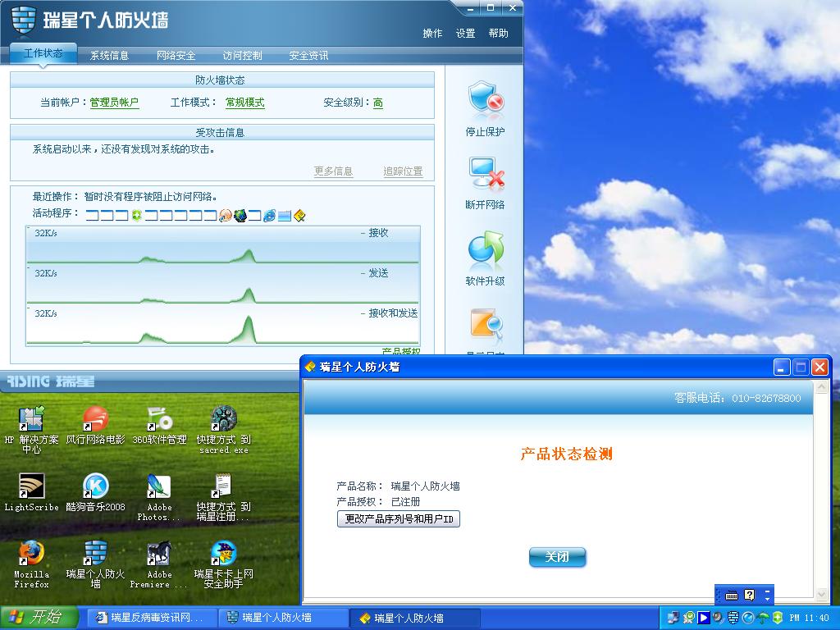Click the 更多信息 link
Image resolution: width=840 pixels, height=630 pixels.
(x=333, y=171)
